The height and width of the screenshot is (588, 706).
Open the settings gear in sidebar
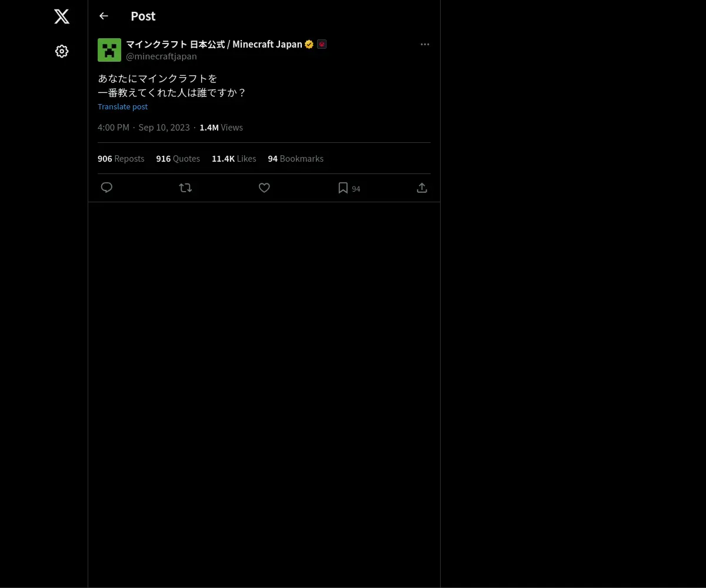pos(62,51)
